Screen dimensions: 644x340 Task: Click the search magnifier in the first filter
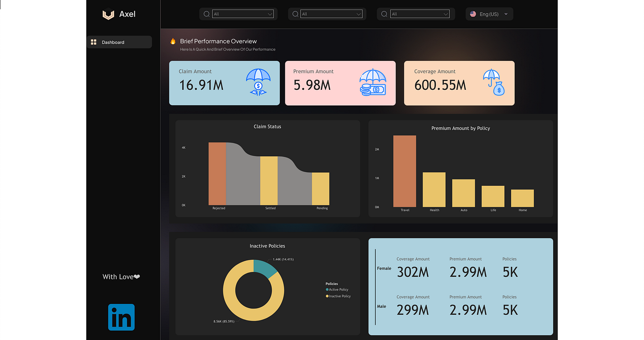[206, 14]
